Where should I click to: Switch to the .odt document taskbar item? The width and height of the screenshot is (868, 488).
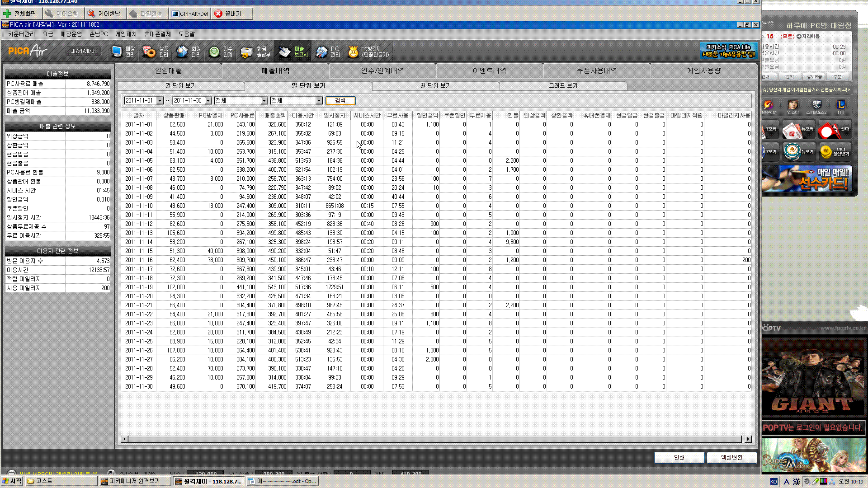283,481
